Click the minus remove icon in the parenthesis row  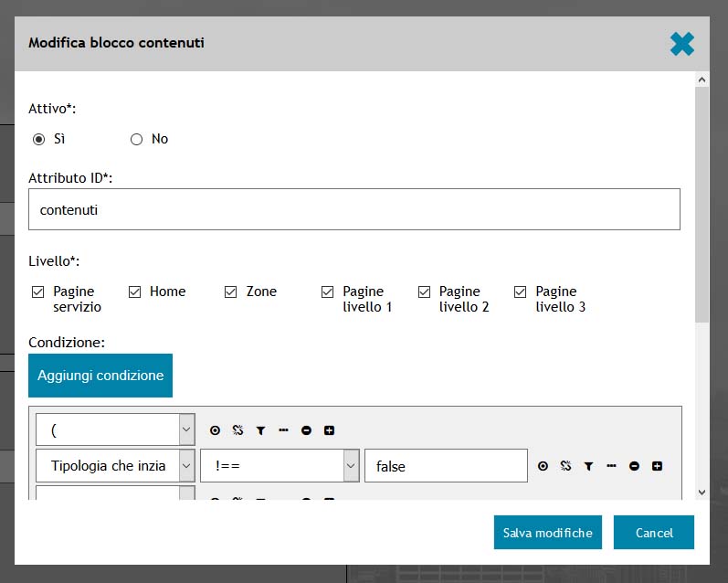tap(306, 430)
